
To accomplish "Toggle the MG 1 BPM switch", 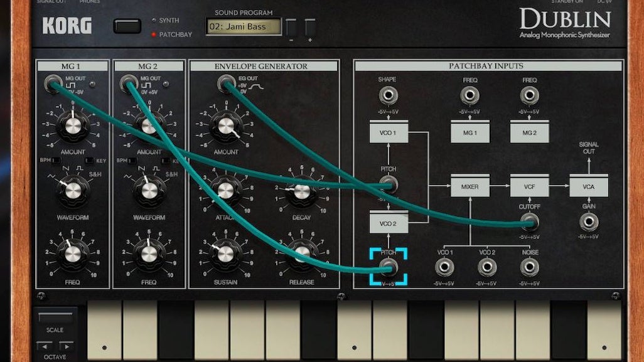I will pyautogui.click(x=56, y=161).
